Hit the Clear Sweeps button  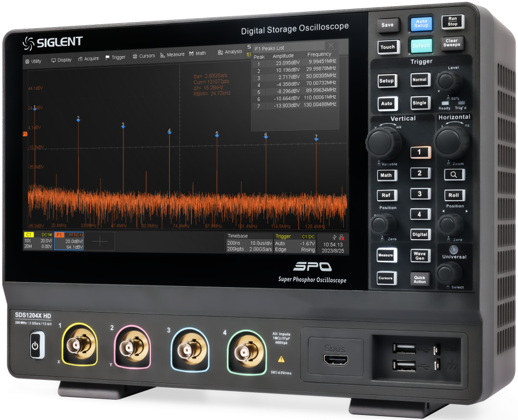[452, 43]
